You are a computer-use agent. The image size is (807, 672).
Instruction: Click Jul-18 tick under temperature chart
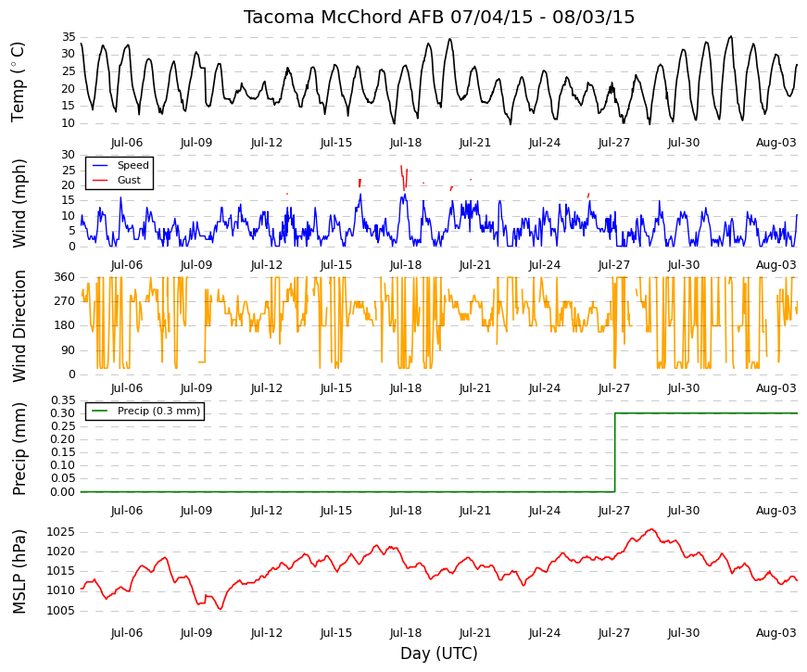[x=406, y=143]
